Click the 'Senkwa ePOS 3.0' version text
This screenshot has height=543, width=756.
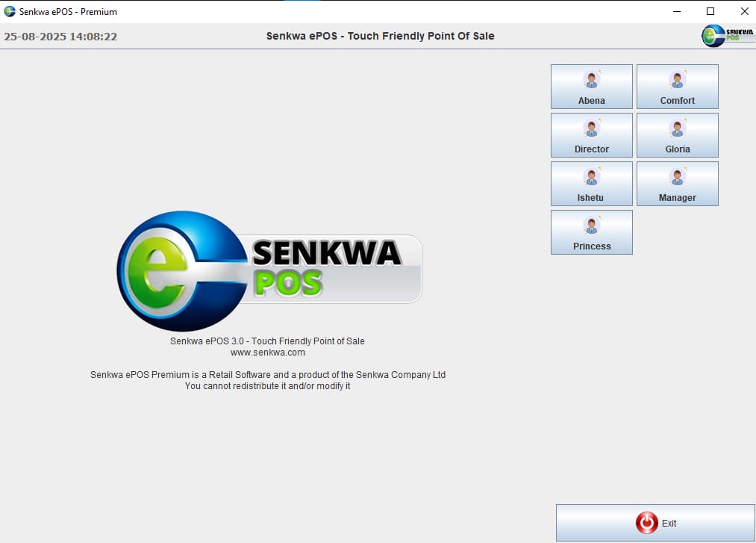click(267, 341)
